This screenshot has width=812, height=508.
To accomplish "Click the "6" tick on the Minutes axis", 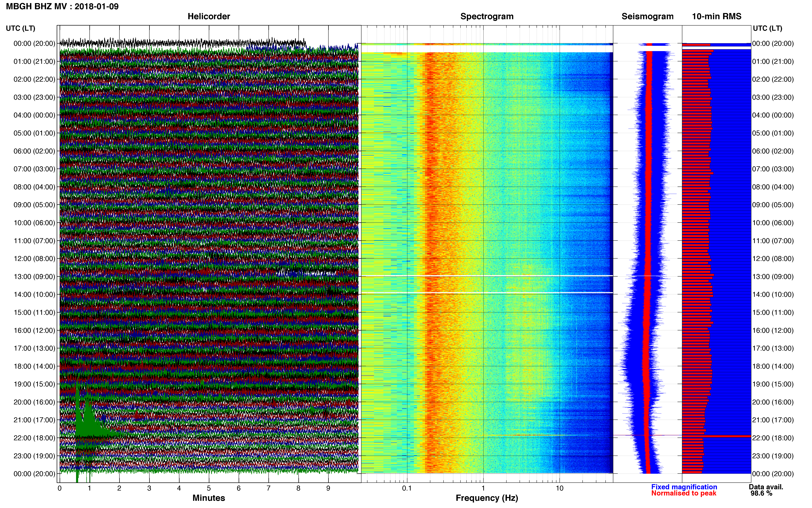I will (x=239, y=488).
